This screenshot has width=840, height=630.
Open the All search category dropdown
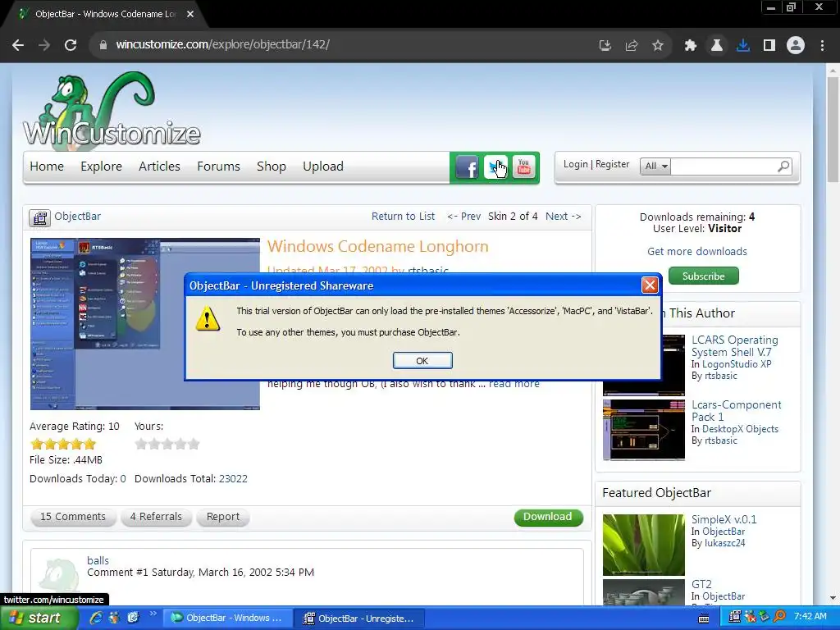[x=655, y=166]
